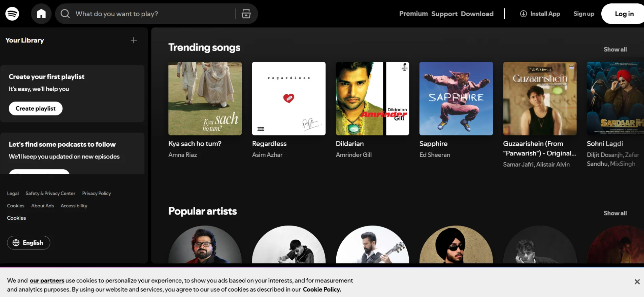Open artist Asim Azhar
The width and height of the screenshot is (644, 297).
(267, 155)
